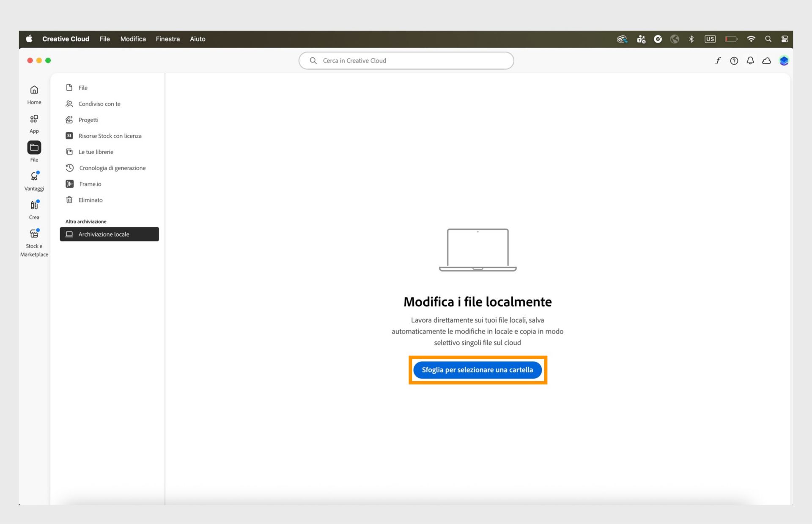
Task: Click the Teams icon in the menu bar
Action: coord(641,39)
